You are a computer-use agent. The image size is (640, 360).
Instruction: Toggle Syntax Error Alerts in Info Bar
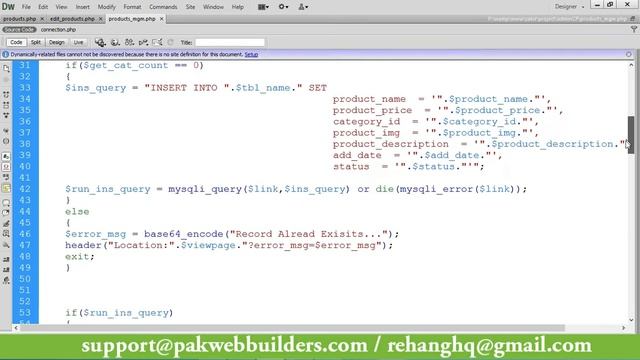(x=6, y=188)
